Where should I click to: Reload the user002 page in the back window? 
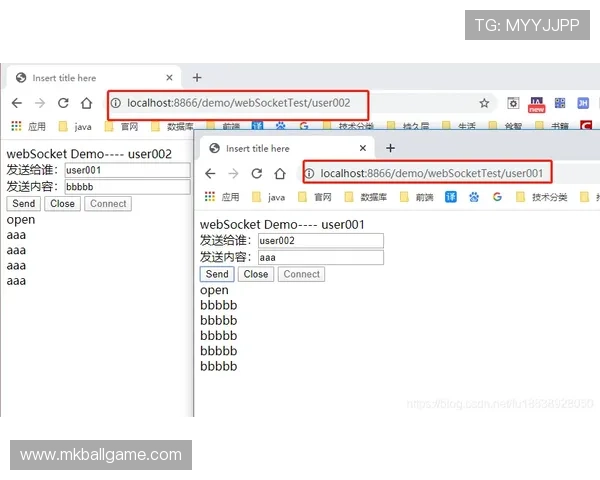pyautogui.click(x=63, y=103)
